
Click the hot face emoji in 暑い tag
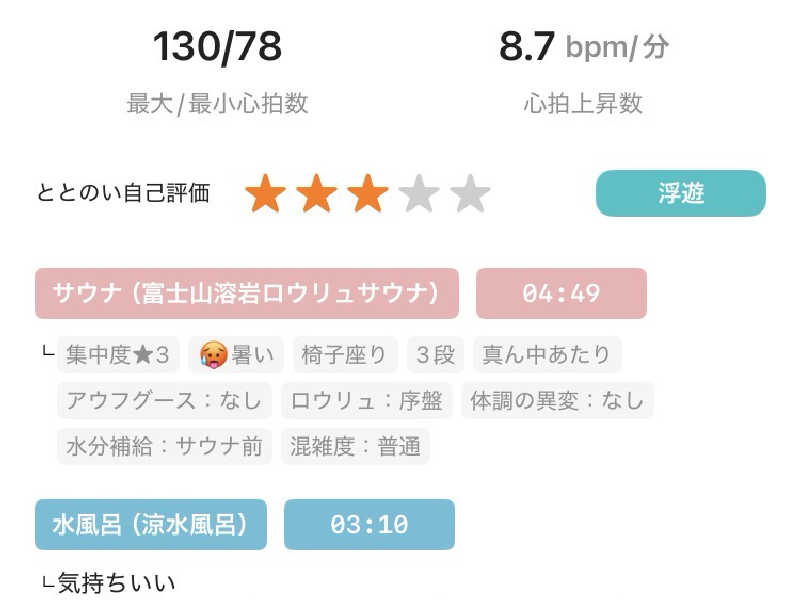click(213, 355)
